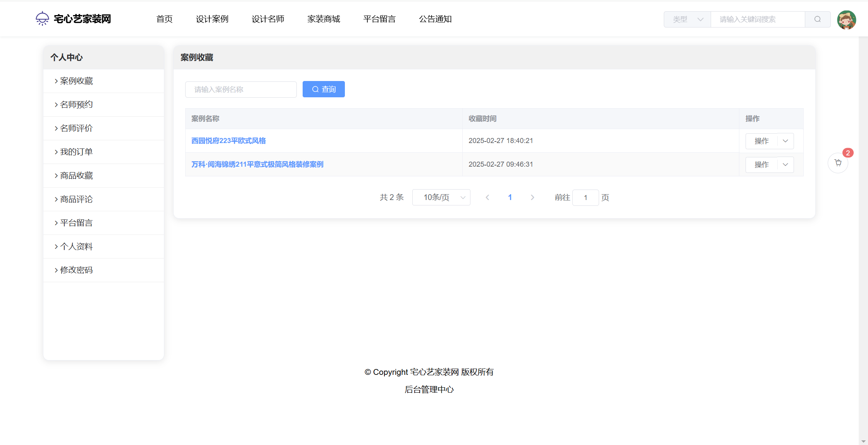This screenshot has height=445, width=868.
Task: Expand action dropdown for 万科·阅海锦绣 row
Action: (785, 165)
